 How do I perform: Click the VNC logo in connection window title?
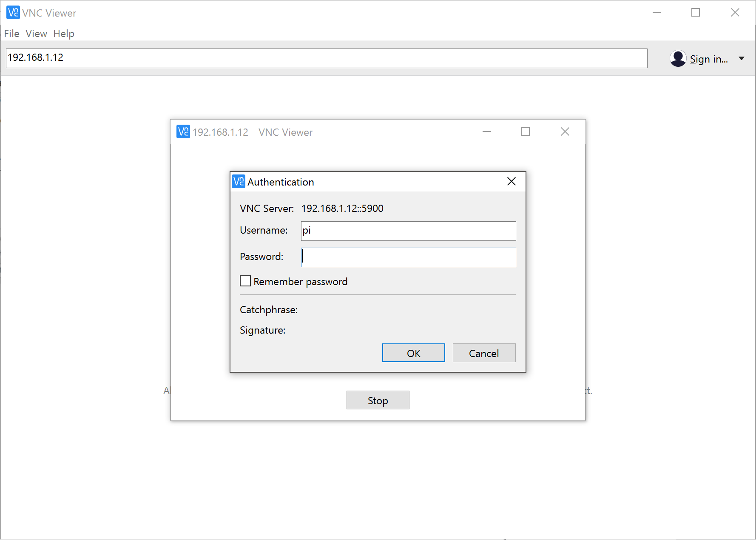[x=183, y=132]
